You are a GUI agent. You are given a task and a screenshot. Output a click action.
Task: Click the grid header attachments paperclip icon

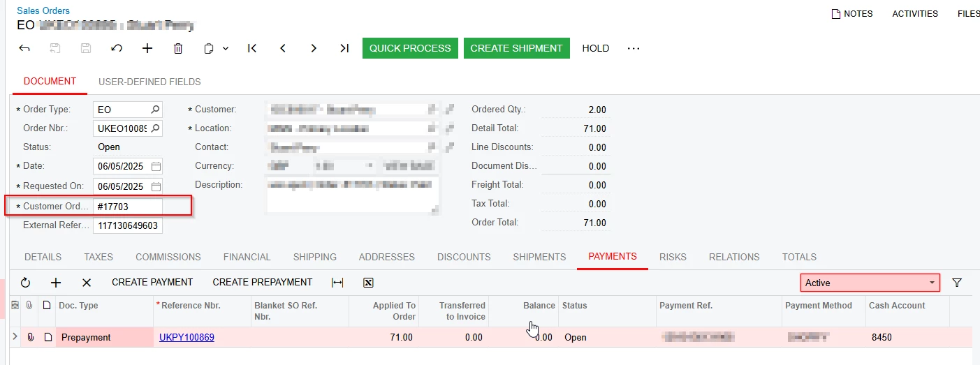pyautogui.click(x=30, y=306)
